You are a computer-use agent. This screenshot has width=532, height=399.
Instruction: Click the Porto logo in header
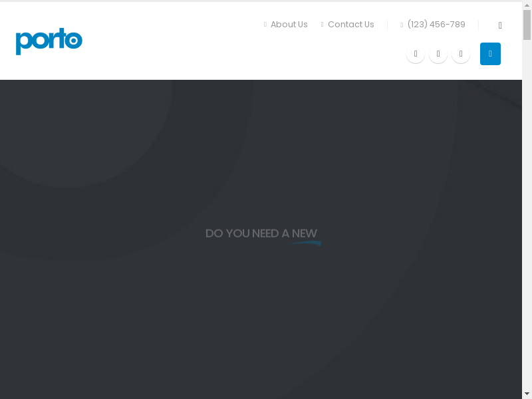(x=49, y=41)
